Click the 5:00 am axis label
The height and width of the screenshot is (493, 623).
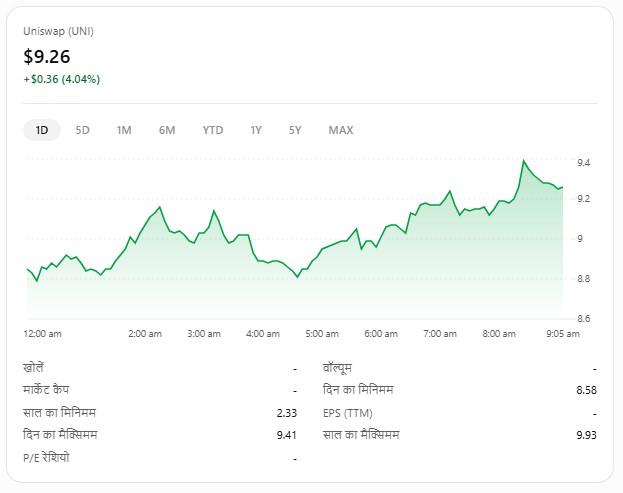click(x=322, y=334)
